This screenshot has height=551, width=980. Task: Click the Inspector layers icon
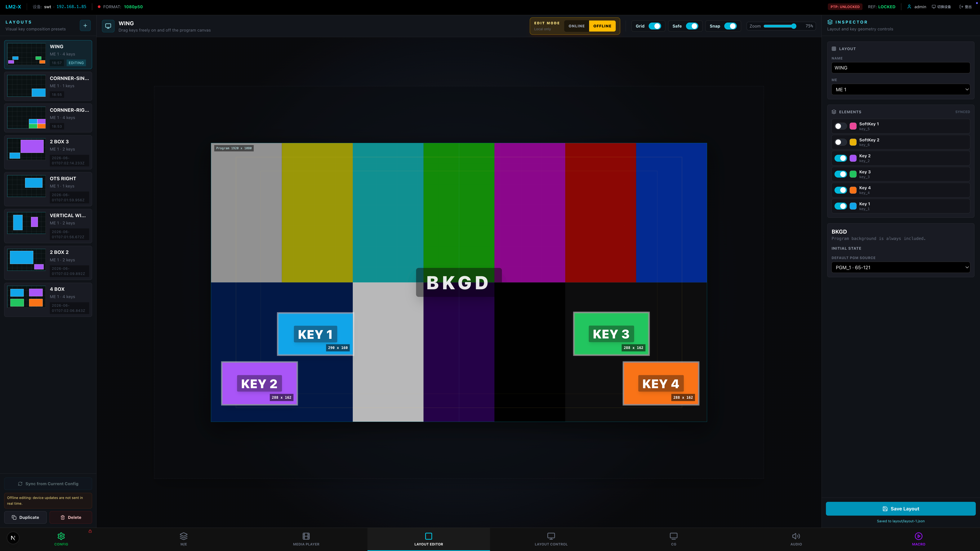[x=830, y=22]
